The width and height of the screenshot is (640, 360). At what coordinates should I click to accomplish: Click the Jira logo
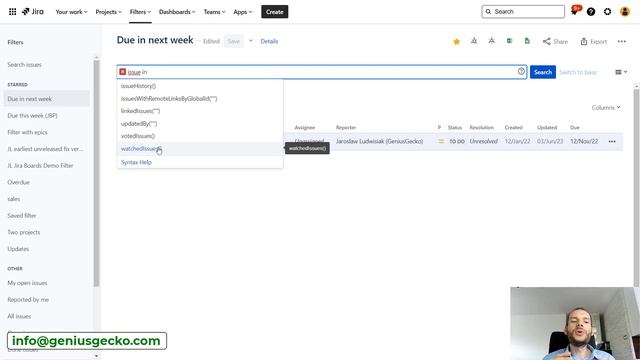(x=33, y=11)
